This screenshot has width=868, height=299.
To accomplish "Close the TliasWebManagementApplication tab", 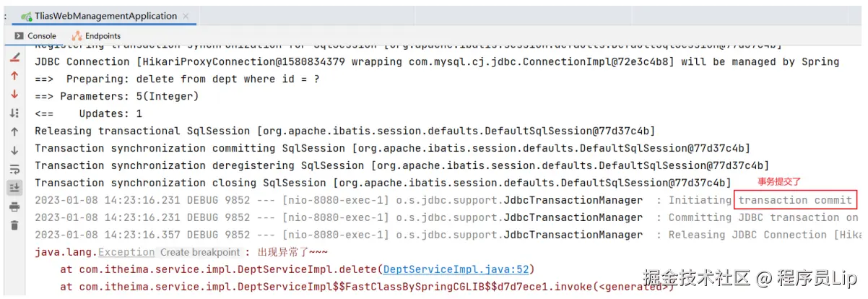I will tap(188, 16).
